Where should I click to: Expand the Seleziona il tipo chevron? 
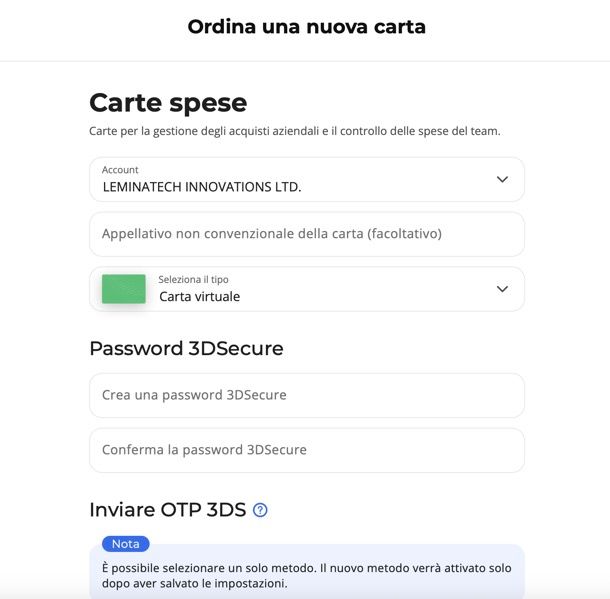(x=502, y=289)
